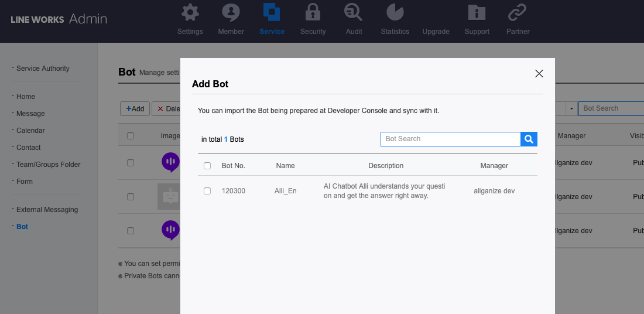Click the Manager column header in dialog

(494, 166)
